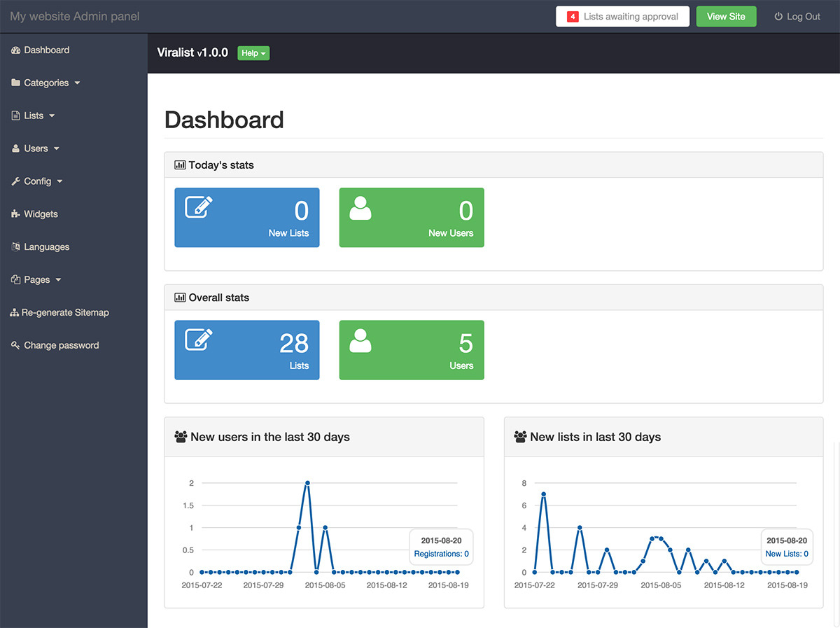Expand the Categories sidebar menu caret
Viewport: 840px width, 628px height.
pyautogui.click(x=77, y=83)
